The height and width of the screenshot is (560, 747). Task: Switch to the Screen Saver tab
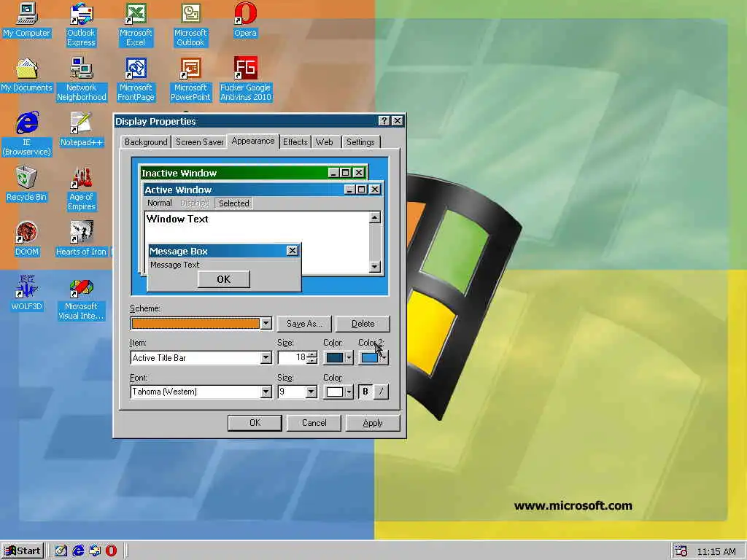[200, 142]
